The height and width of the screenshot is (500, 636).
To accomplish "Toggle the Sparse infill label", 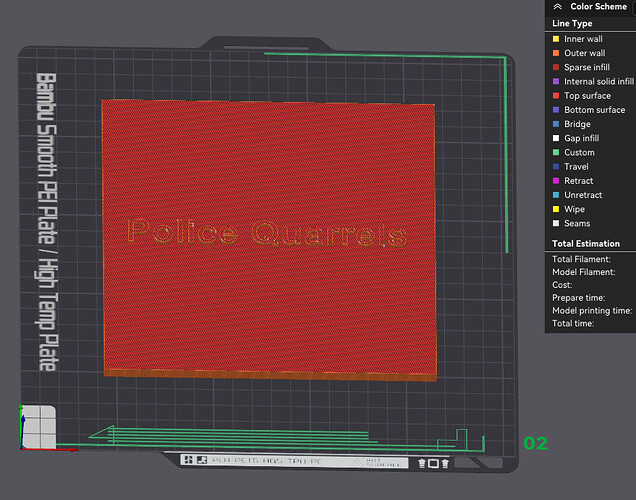I will click(587, 67).
